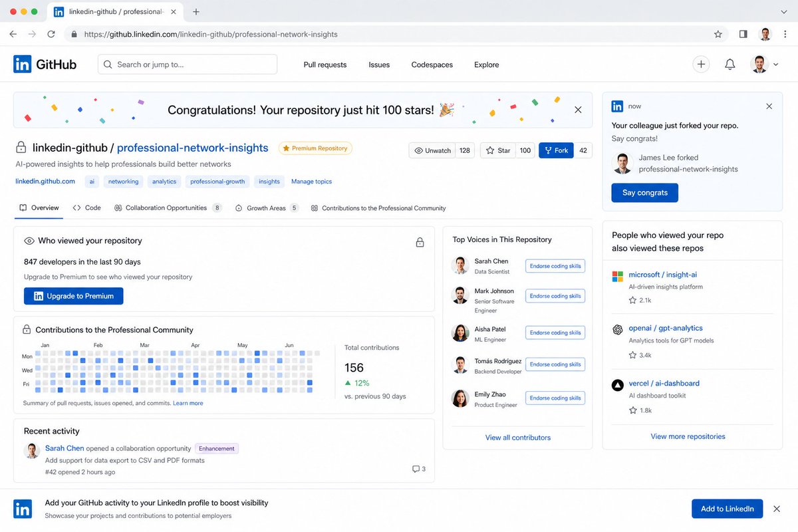Click the lock icon in Who viewed card

click(420, 243)
